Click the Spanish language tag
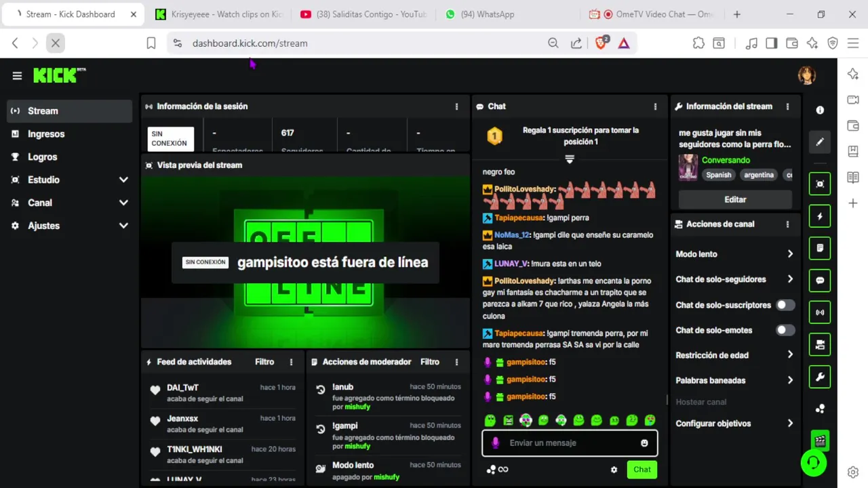 [x=719, y=175]
